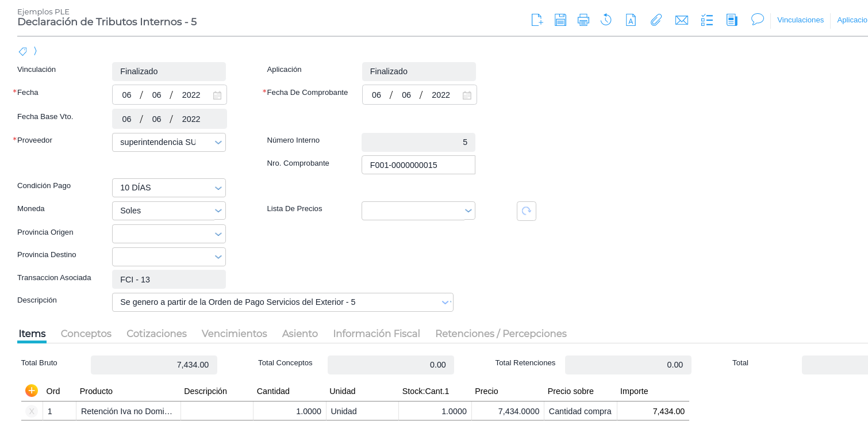Image resolution: width=868 pixels, height=432 pixels.
Task: Switch to the Conceptos tab
Action: [x=86, y=334]
